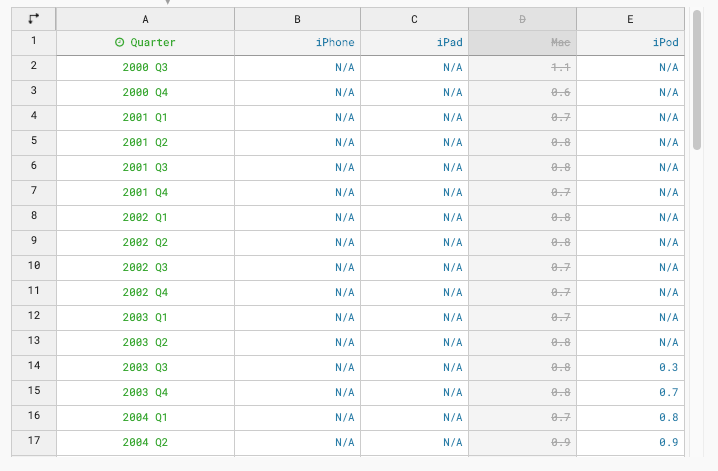Screen dimensions: 718x471
Task: Select column C header
Action: coord(414,18)
